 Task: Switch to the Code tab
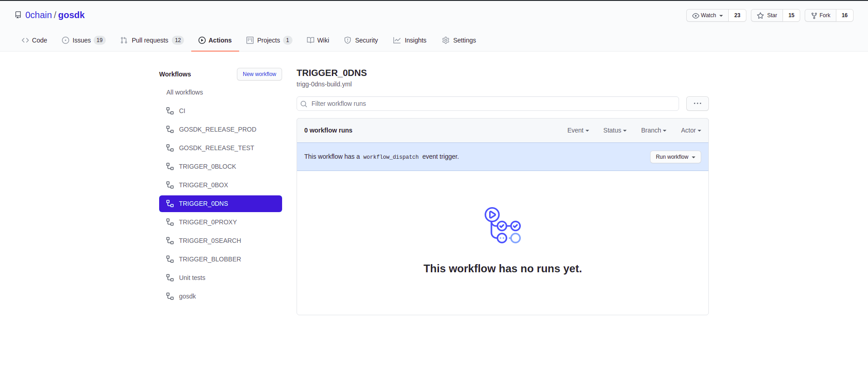(34, 40)
